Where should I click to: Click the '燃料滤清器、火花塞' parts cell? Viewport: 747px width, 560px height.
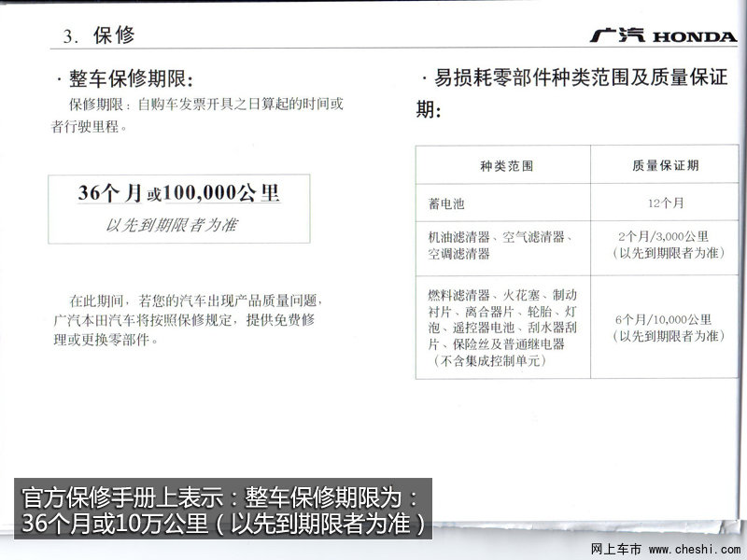point(502,328)
